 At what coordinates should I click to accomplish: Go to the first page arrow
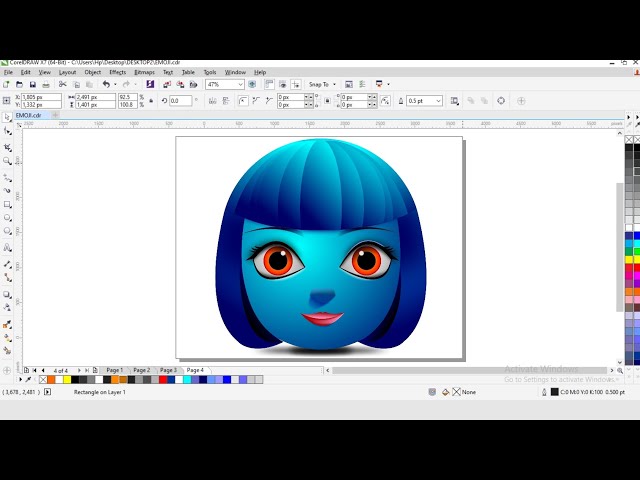tap(35, 370)
